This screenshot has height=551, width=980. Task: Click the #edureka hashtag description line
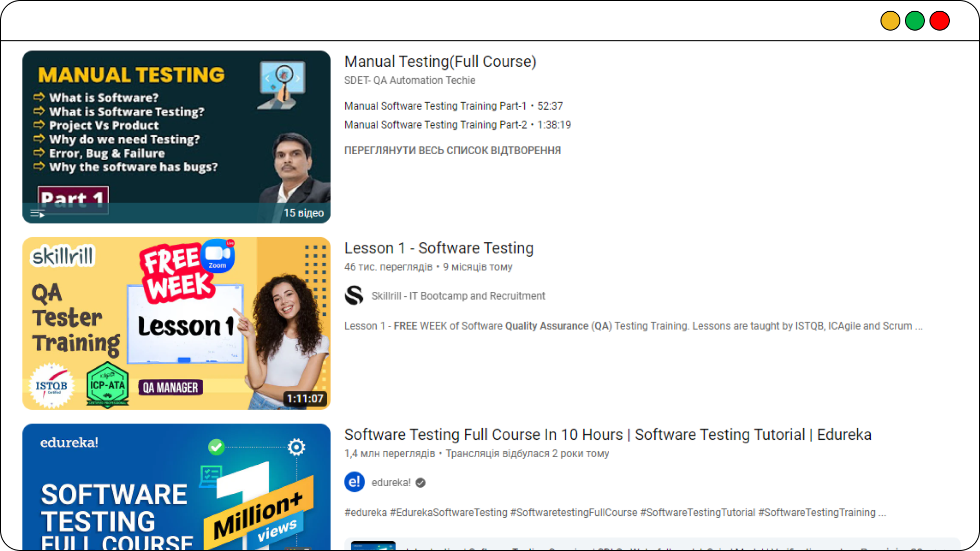615,513
